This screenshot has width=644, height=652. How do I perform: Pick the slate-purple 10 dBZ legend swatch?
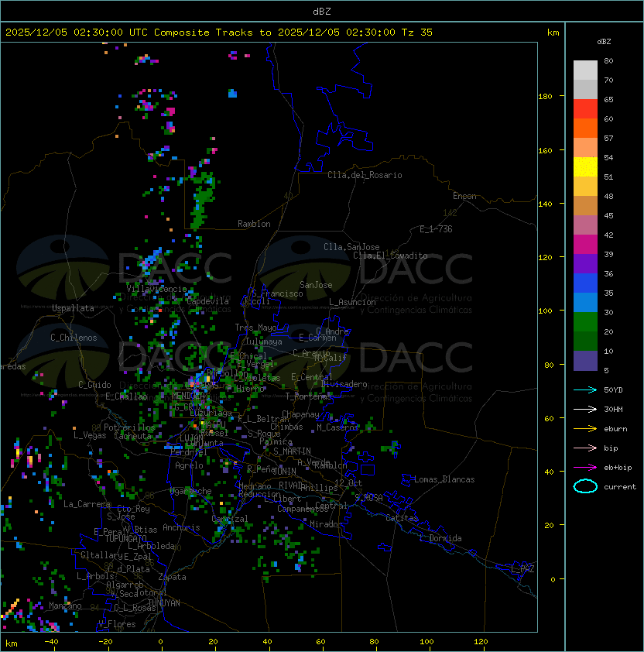(x=585, y=361)
